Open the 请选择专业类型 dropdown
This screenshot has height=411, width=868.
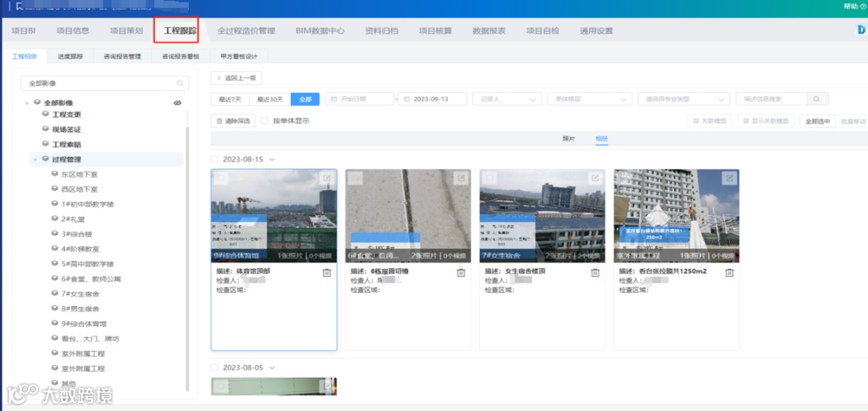point(684,99)
